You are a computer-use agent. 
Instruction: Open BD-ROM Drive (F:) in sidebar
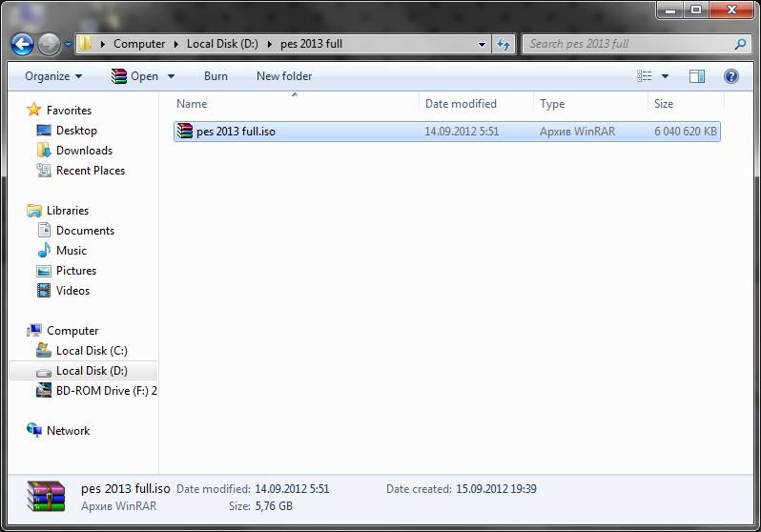click(x=106, y=391)
